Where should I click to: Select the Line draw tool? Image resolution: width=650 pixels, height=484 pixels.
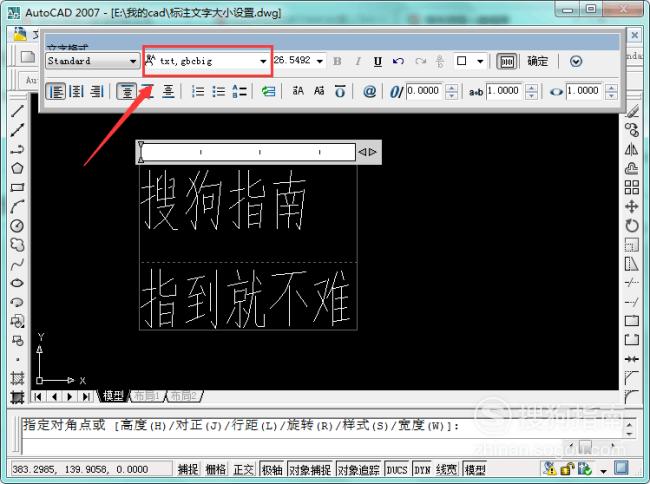pos(17,111)
